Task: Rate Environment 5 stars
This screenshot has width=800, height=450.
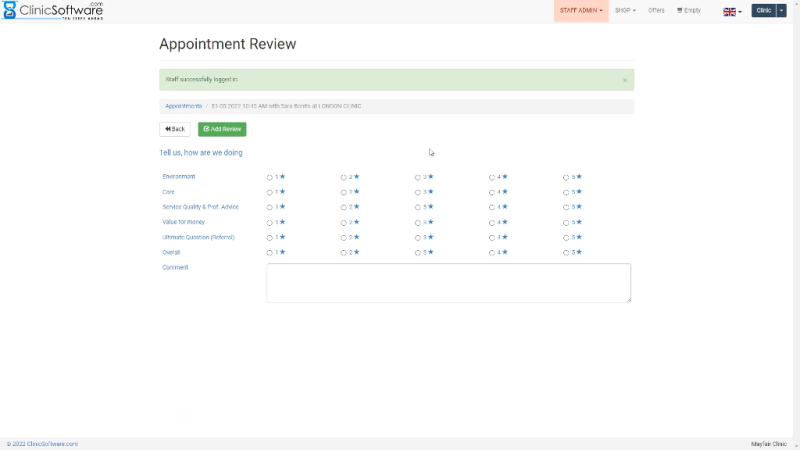Action: click(x=566, y=178)
